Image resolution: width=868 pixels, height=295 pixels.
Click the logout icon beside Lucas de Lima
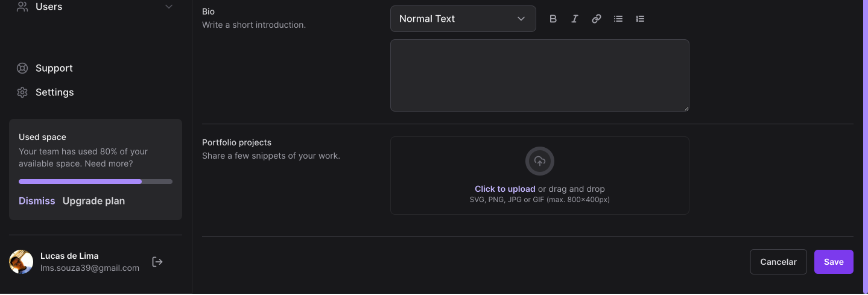pos(157,262)
